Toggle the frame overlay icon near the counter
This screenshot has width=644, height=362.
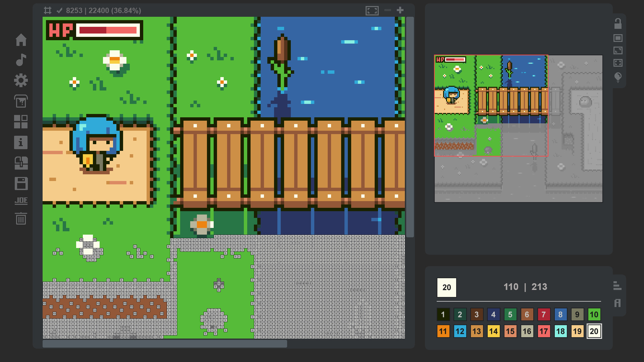coord(47,10)
